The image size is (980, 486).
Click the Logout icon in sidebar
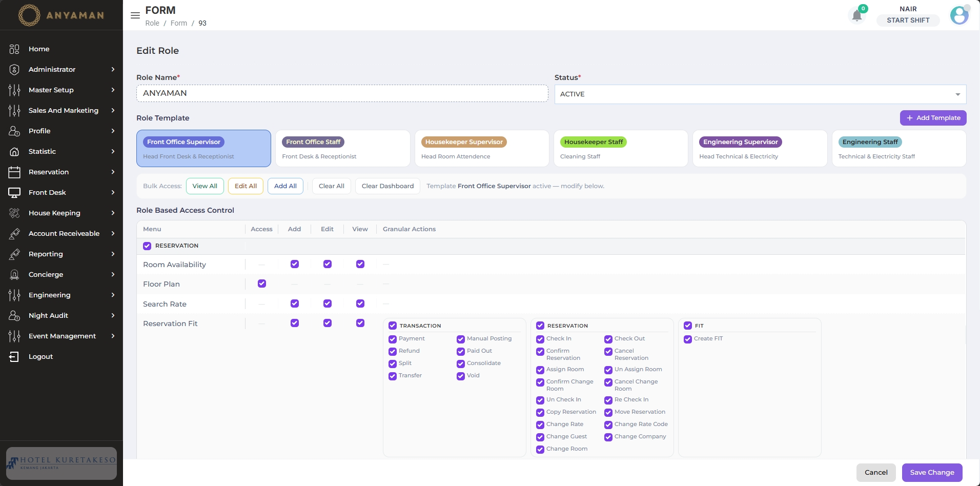(x=14, y=357)
